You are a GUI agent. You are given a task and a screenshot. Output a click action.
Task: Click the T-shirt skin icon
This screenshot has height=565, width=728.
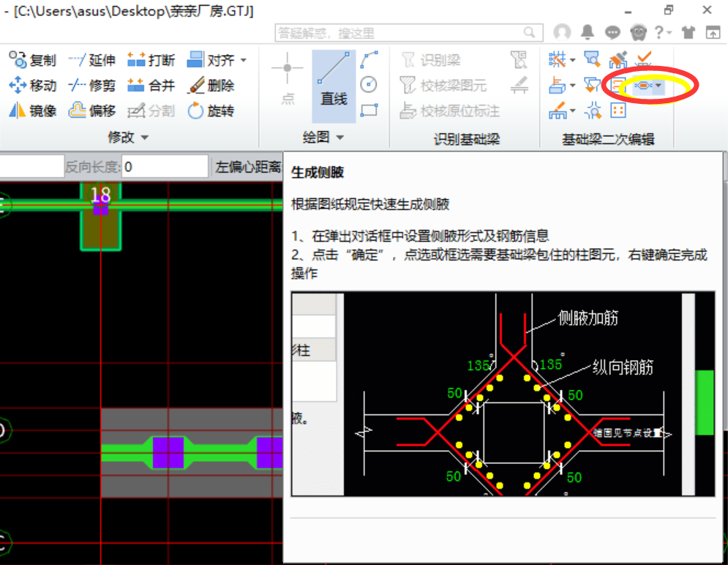tap(688, 32)
